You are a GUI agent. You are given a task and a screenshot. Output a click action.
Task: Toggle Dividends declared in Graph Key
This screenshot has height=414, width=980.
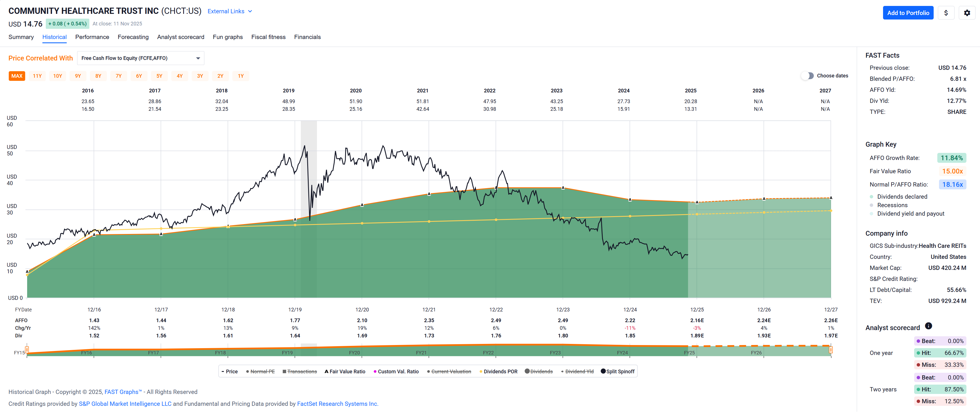[x=871, y=197]
